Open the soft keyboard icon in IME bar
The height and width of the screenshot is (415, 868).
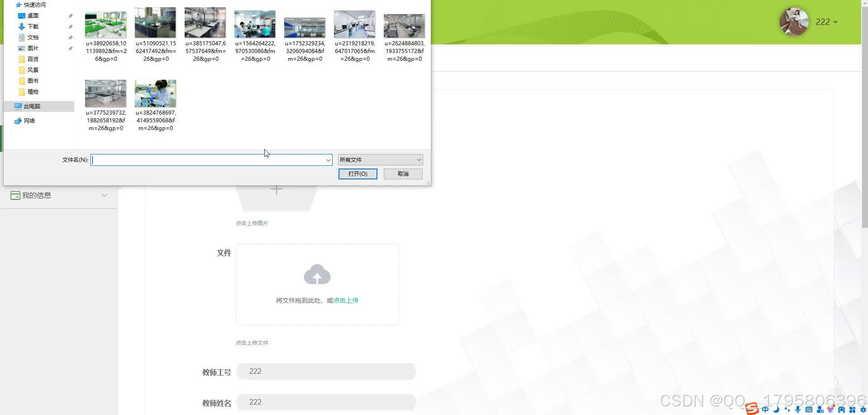pyautogui.click(x=809, y=410)
